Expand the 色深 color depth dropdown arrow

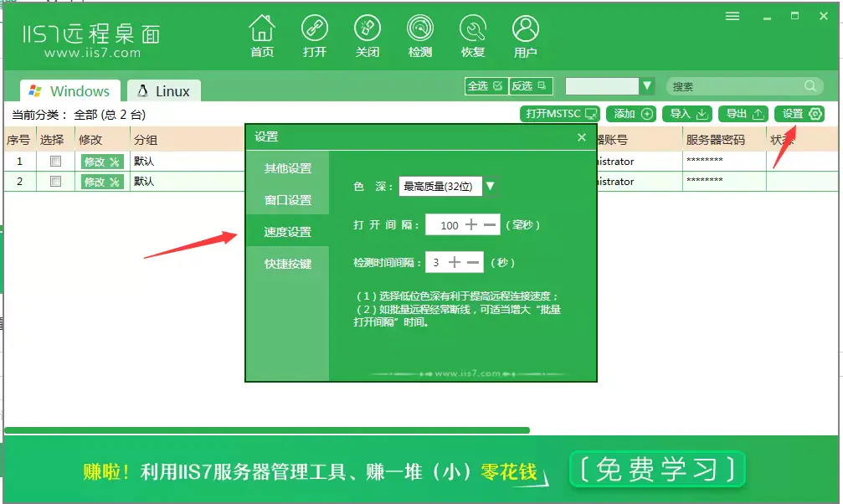[490, 186]
